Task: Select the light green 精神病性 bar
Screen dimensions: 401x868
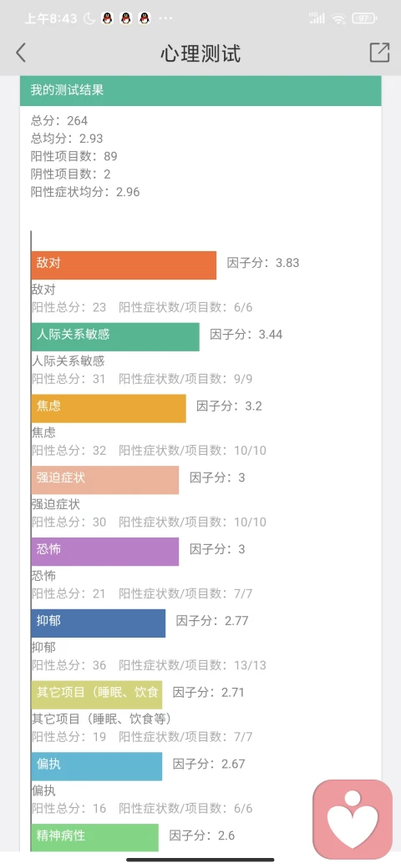Action: (94, 838)
